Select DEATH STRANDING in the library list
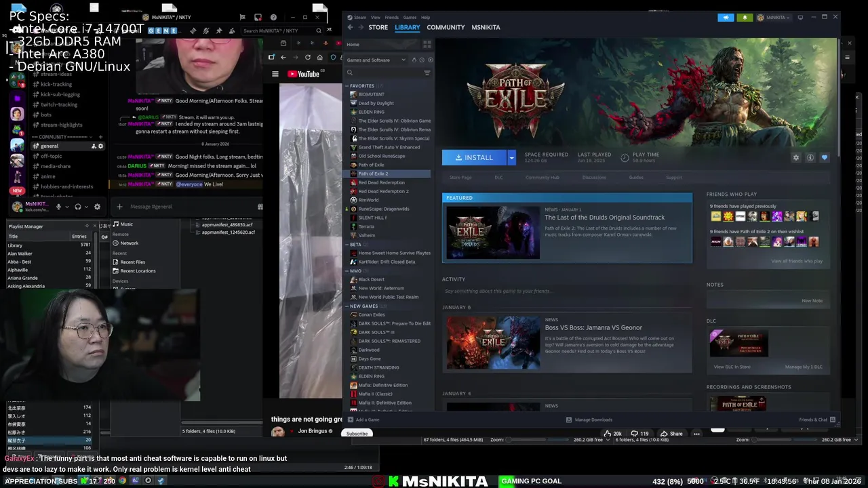This screenshot has width=868, height=488. pyautogui.click(x=378, y=367)
